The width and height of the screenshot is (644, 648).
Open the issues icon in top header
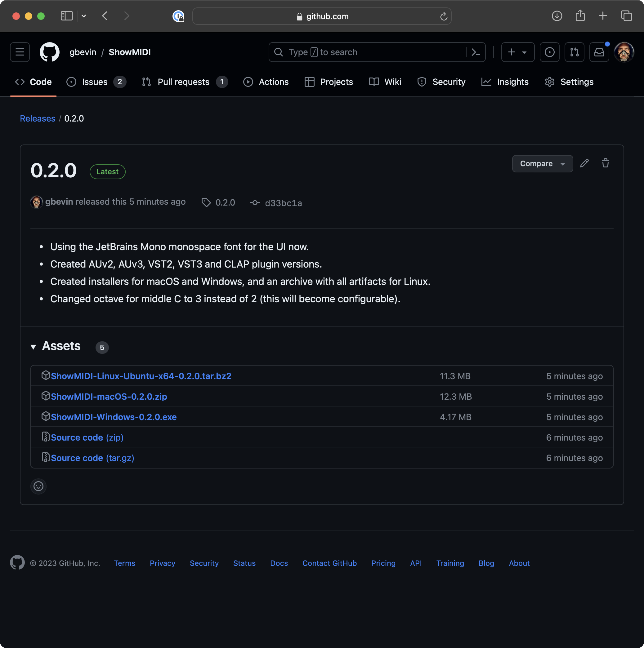click(x=549, y=52)
